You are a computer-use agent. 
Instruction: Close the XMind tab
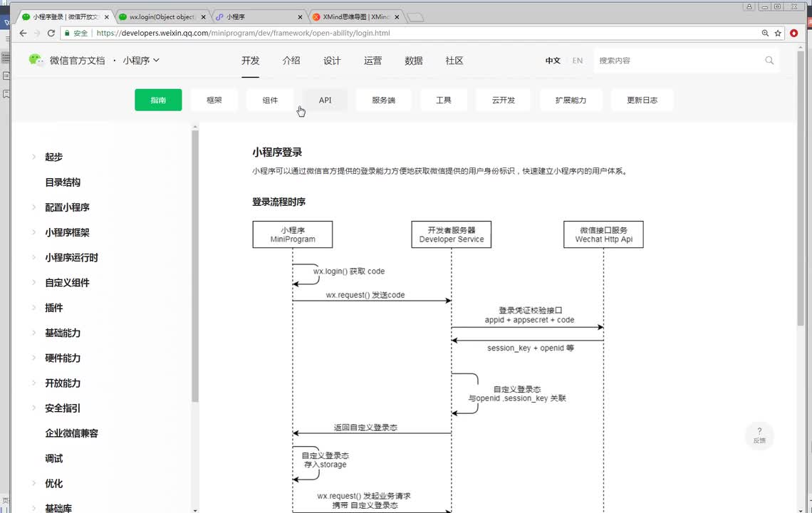click(397, 16)
